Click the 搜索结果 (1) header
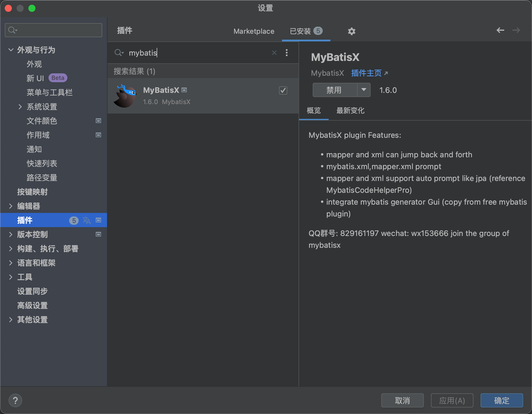Viewport: 532px width, 414px height. (134, 71)
